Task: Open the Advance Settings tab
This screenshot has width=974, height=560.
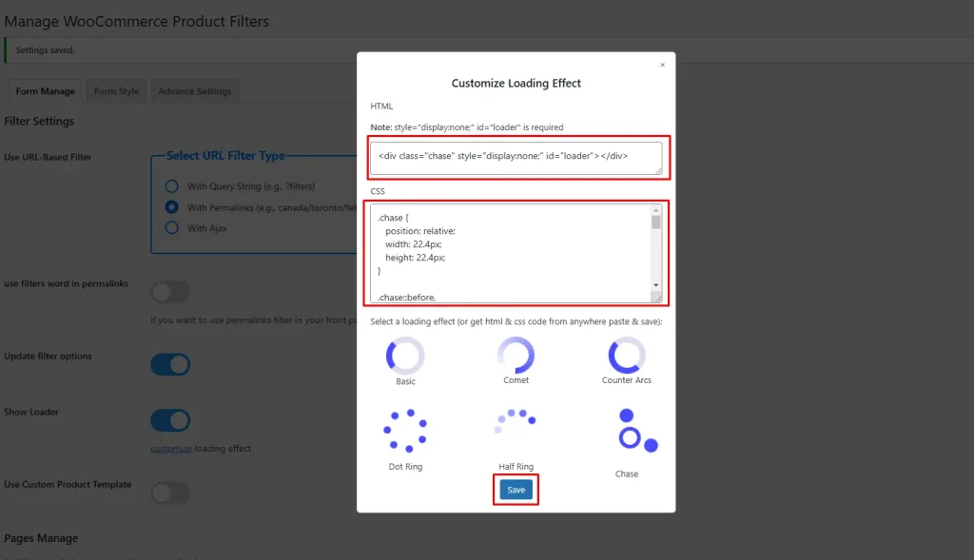Action: tap(194, 91)
